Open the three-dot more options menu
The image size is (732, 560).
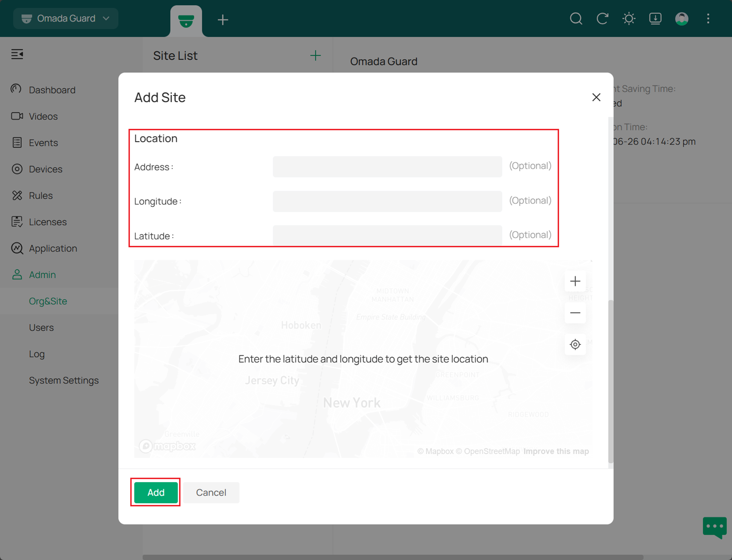coord(708,19)
